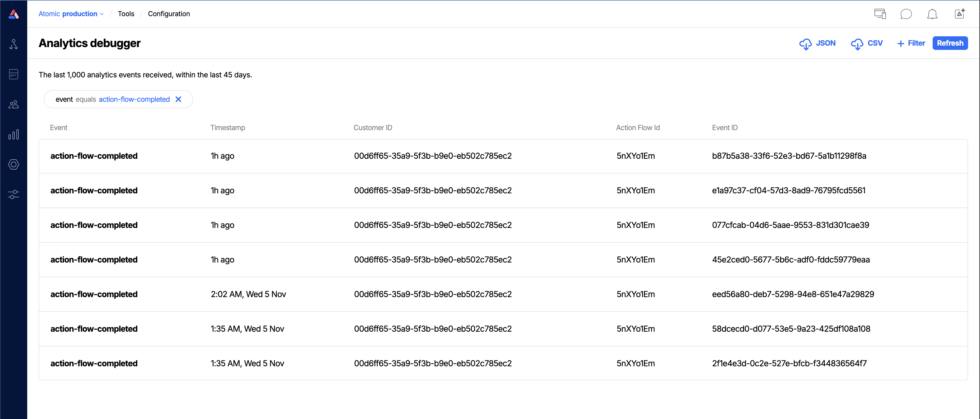Screen dimensions: 980x419
Task: Click the Refresh button
Action: (x=950, y=43)
